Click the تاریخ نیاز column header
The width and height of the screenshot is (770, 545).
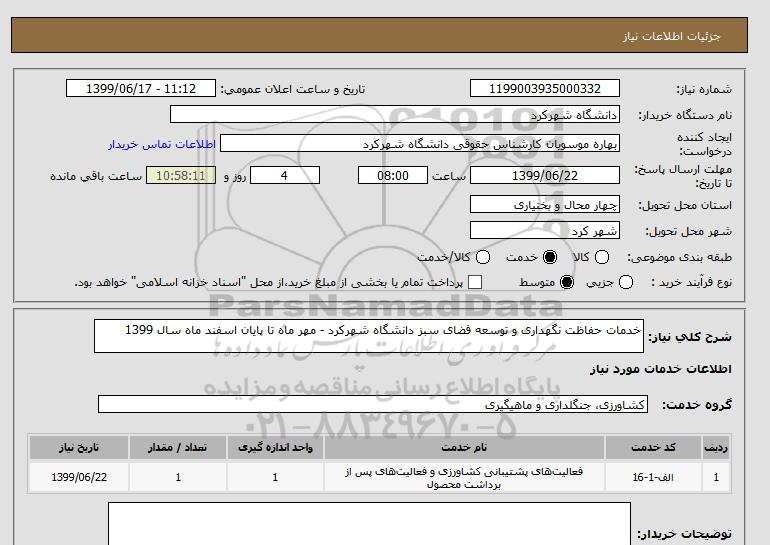coord(79,447)
